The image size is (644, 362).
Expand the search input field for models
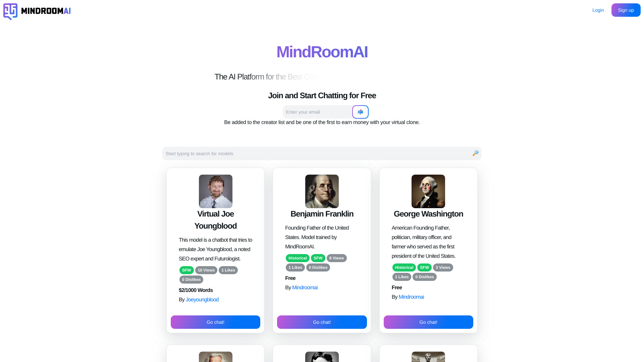[x=322, y=153]
